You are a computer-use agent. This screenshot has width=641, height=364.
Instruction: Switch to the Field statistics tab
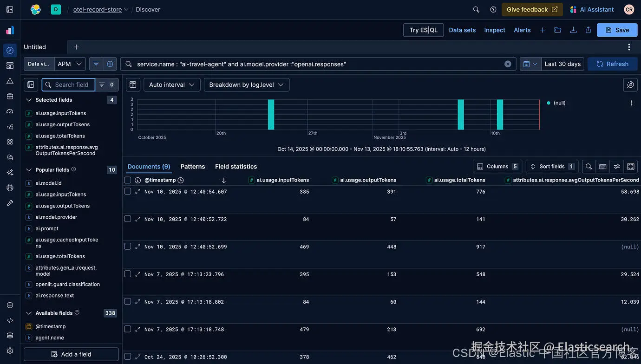236,166
